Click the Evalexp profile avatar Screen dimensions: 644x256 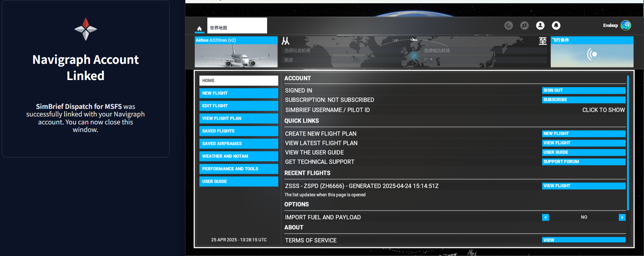[x=626, y=25]
